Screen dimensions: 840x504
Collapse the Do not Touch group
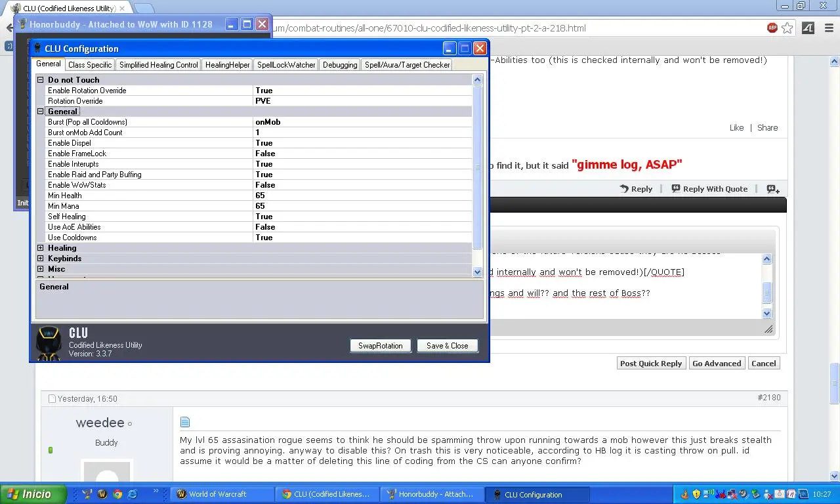[x=41, y=80]
